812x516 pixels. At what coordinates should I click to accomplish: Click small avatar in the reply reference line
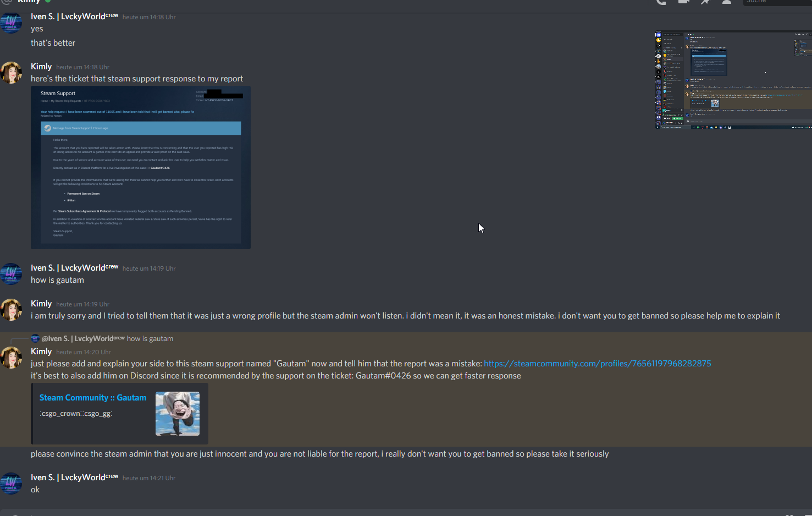coord(35,338)
